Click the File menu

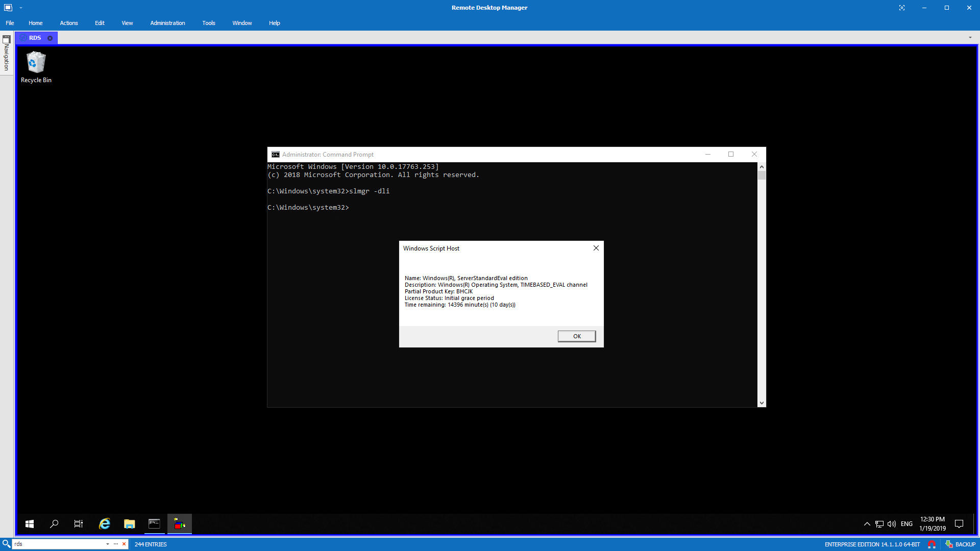coord(10,22)
